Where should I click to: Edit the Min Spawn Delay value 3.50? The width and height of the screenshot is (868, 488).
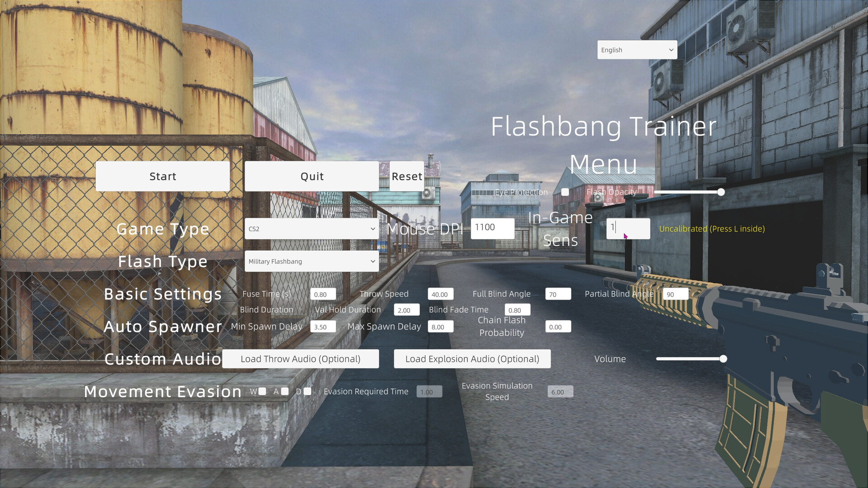point(323,327)
